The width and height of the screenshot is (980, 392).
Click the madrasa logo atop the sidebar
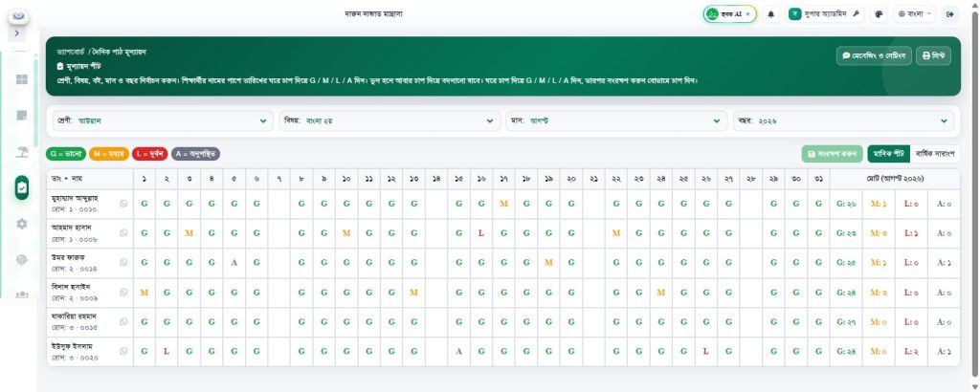pyautogui.click(x=19, y=15)
